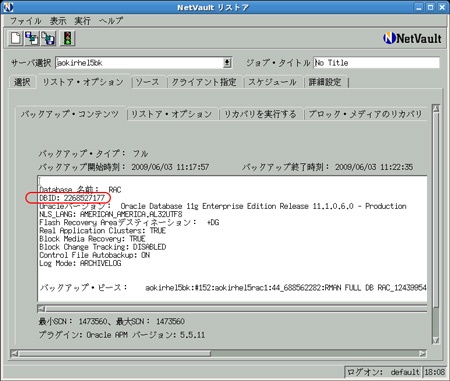Click the new document toolbar icon
The width and height of the screenshot is (450, 381).
15,38
